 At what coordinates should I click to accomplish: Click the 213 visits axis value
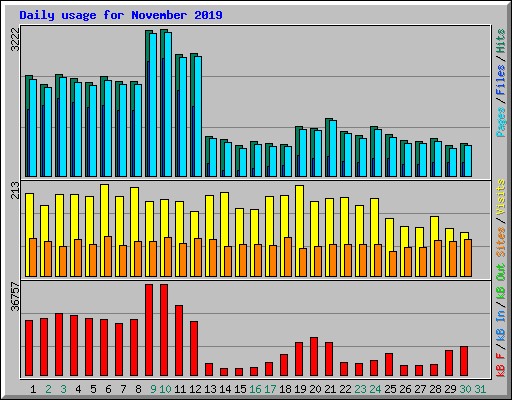pos(15,190)
